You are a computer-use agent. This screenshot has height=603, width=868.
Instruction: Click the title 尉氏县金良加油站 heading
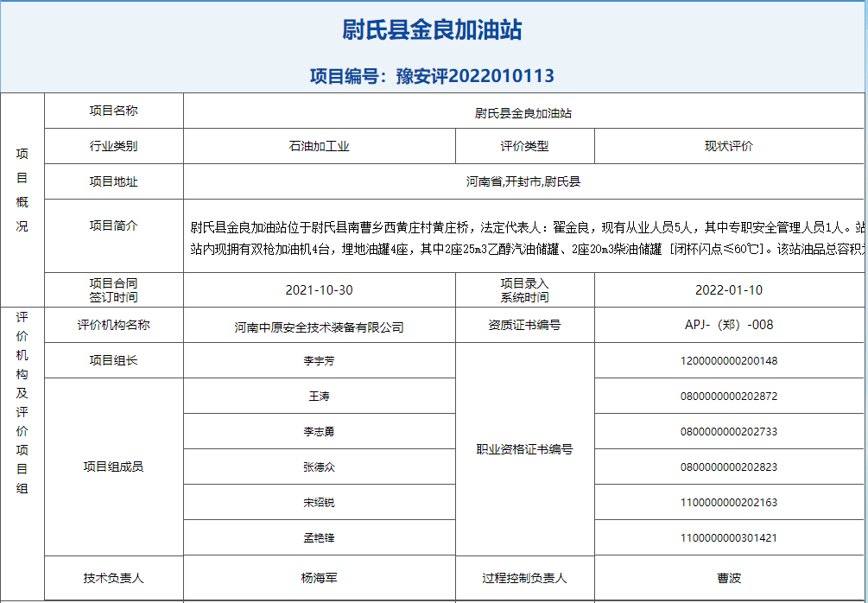click(x=432, y=30)
